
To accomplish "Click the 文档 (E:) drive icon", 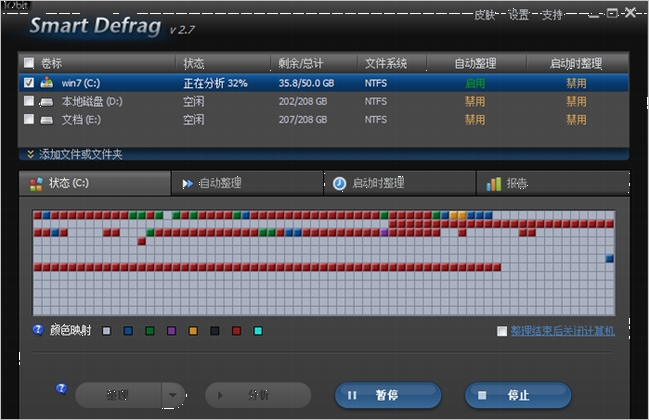I will click(46, 120).
